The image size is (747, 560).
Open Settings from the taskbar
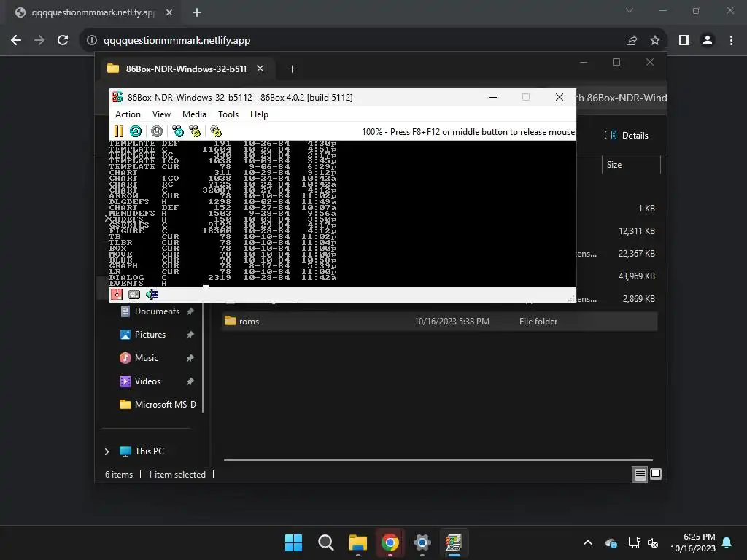point(422,542)
